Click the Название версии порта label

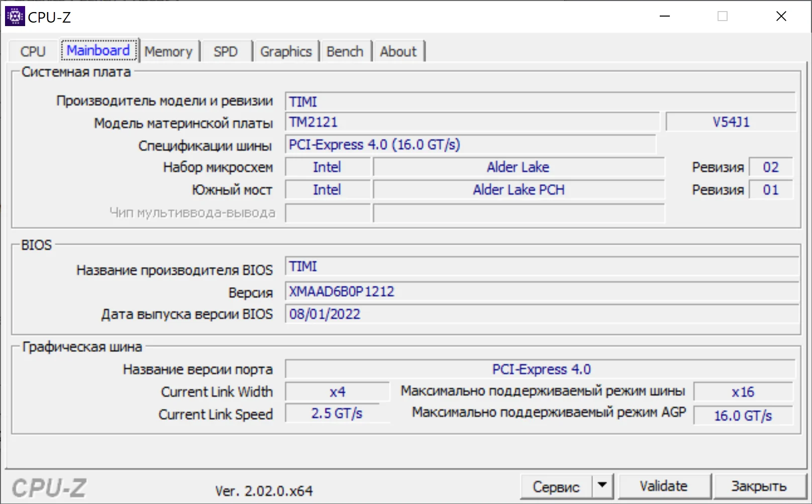(198, 369)
